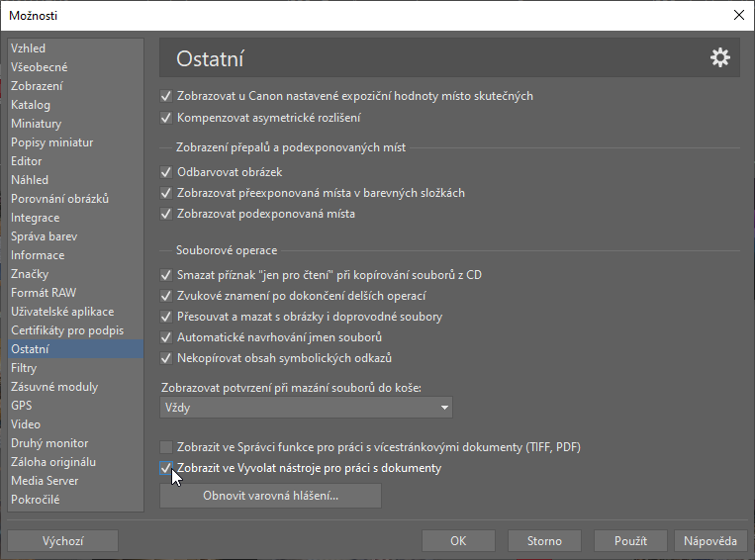The height and width of the screenshot is (560, 755).
Task: Uncheck Kompenzovat asymetrické rozlišení
Action: coord(166,118)
